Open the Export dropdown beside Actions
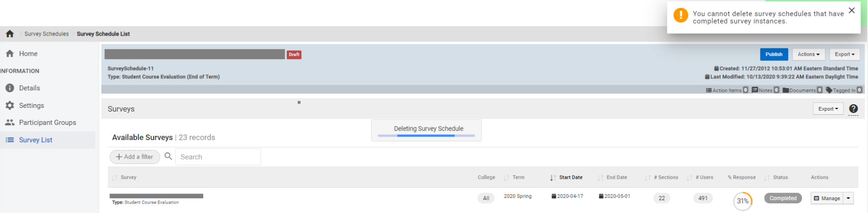The height and width of the screenshot is (213, 868). (844, 54)
